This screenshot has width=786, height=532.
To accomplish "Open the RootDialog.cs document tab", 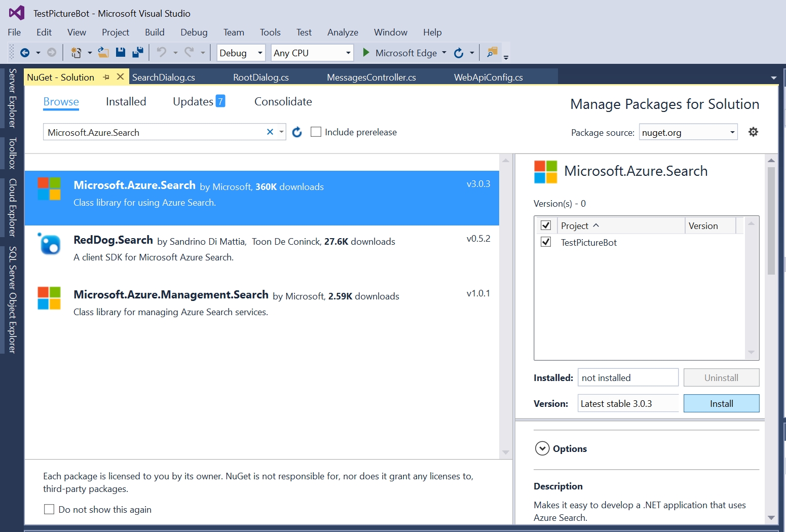I will click(x=260, y=77).
